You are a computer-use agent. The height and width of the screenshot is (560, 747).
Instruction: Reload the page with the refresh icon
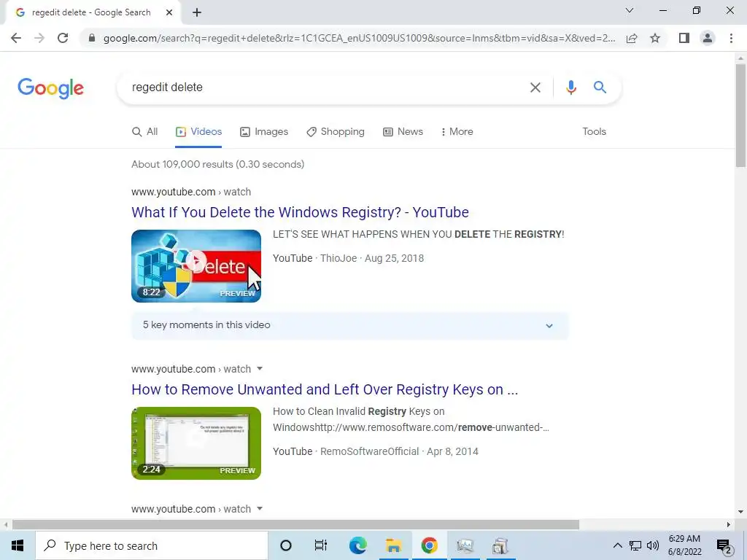pyautogui.click(x=63, y=38)
